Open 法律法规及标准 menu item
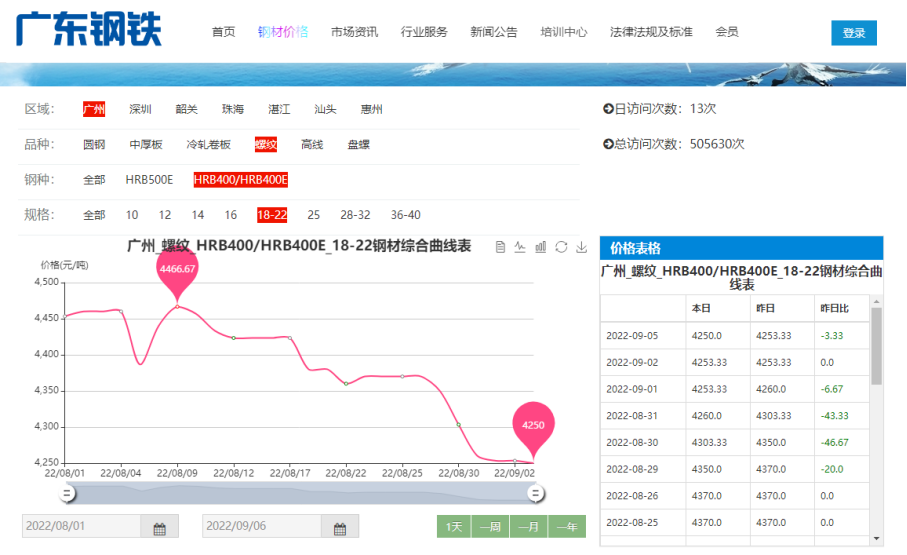The height and width of the screenshot is (555, 907). click(x=651, y=32)
